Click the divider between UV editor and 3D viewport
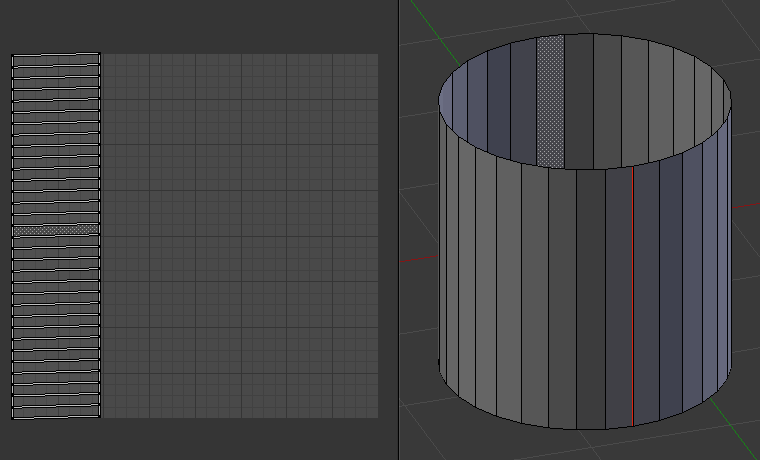Viewport: 760px width, 460px height. click(399, 230)
